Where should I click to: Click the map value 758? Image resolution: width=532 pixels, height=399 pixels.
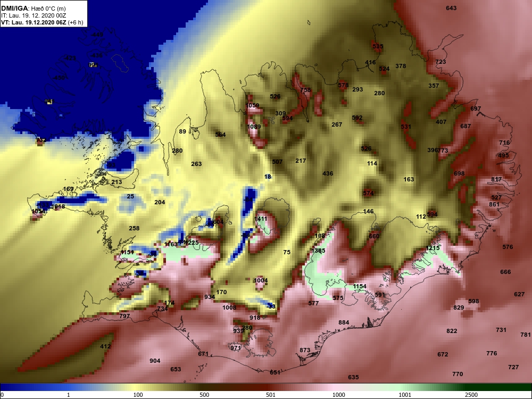[305, 90]
